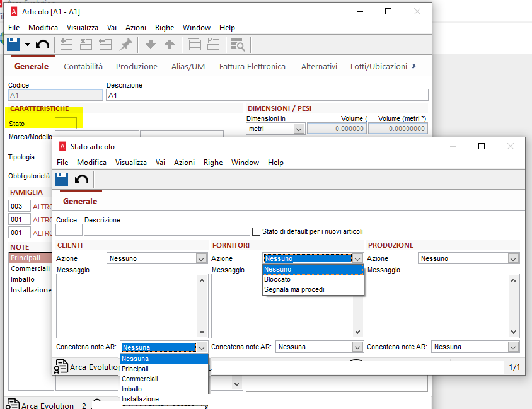
Task: Open the Dimensioni in metri dropdown
Action: click(x=299, y=129)
